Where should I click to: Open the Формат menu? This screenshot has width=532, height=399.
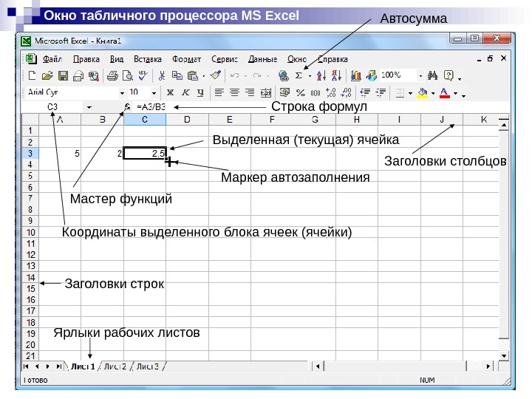[187, 59]
